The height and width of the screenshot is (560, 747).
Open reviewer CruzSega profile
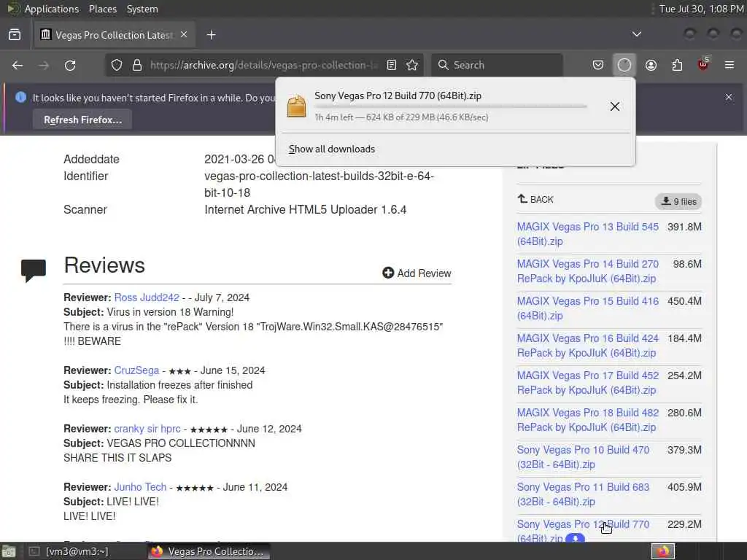136,370
